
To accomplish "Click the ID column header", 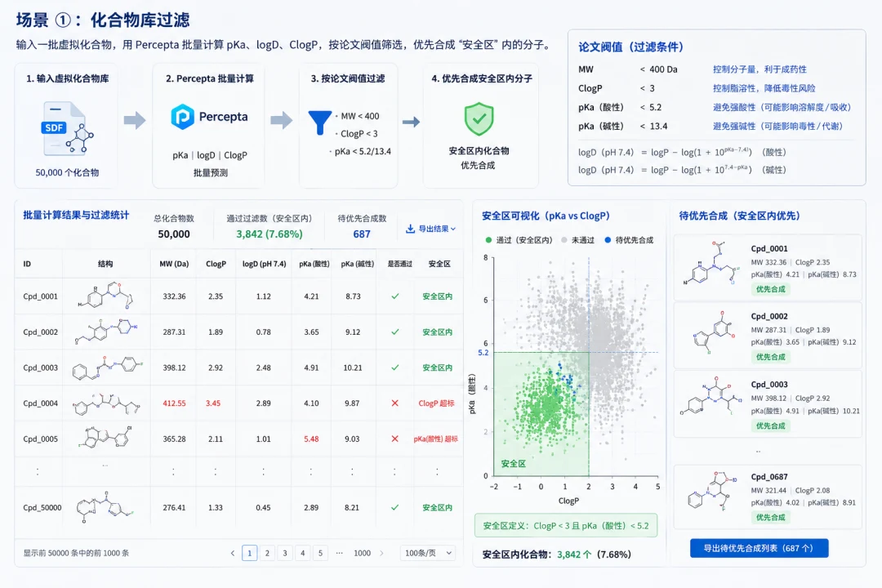I will point(27,263).
